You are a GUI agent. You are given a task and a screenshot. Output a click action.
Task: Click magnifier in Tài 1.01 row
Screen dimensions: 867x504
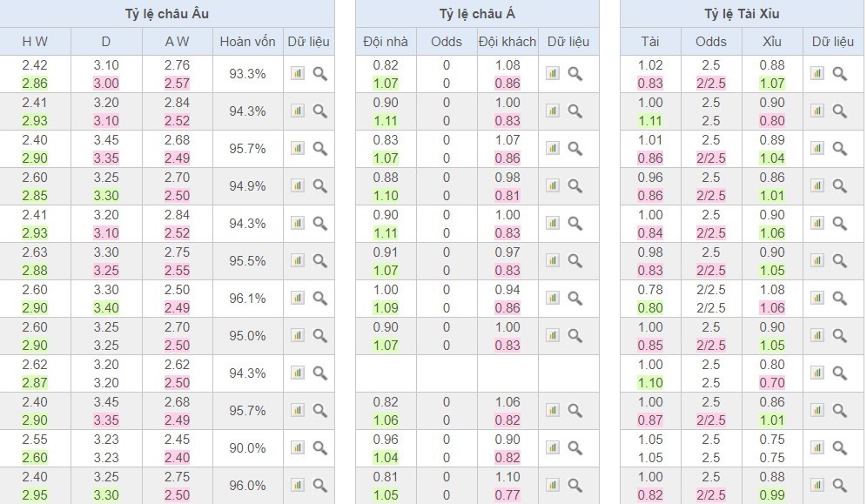(840, 149)
